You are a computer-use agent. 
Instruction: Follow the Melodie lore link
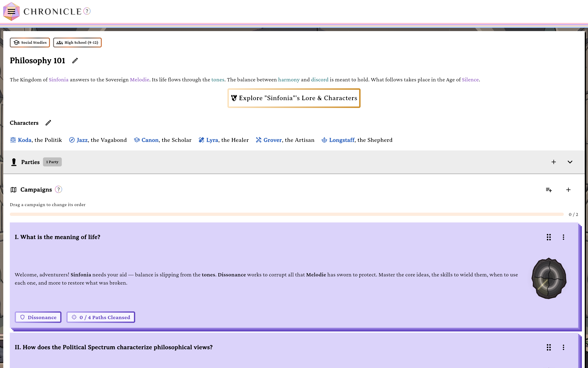pos(139,80)
